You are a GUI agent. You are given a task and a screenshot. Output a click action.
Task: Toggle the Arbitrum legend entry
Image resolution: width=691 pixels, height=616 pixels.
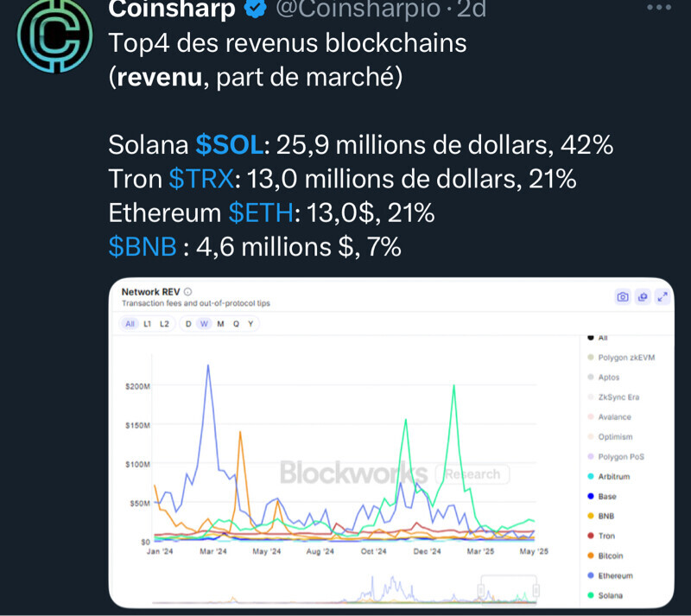click(612, 476)
